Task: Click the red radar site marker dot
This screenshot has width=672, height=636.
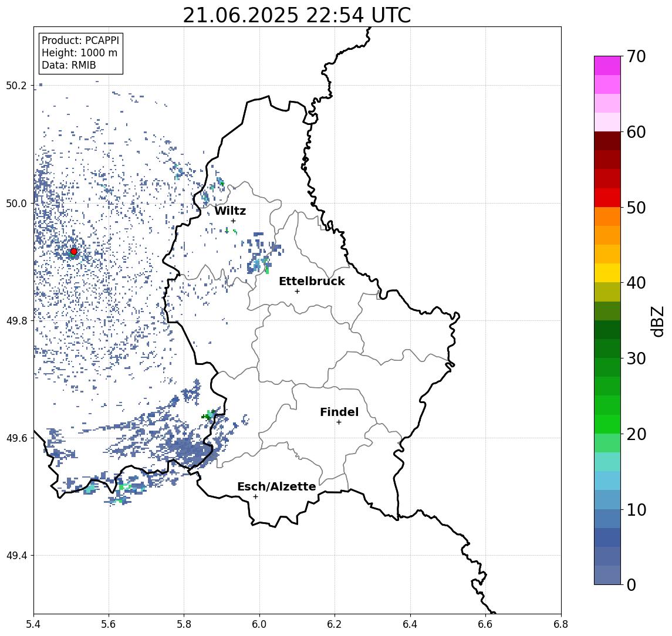Action: 74,252
